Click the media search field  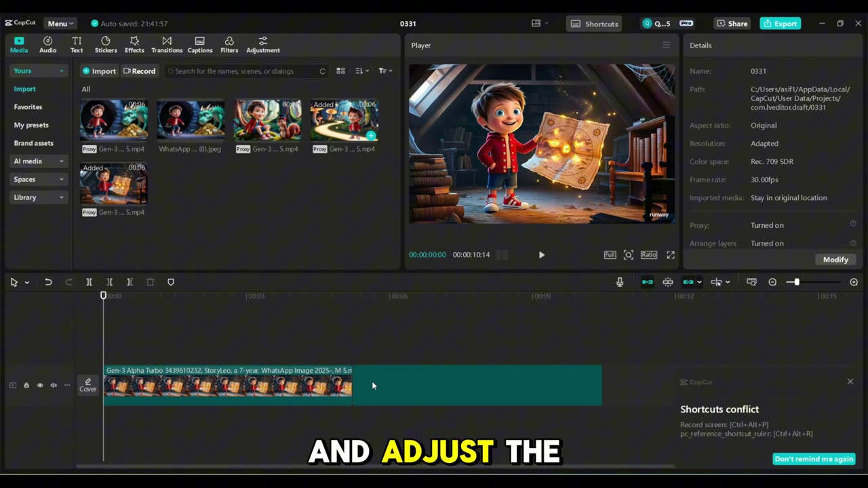(x=246, y=71)
